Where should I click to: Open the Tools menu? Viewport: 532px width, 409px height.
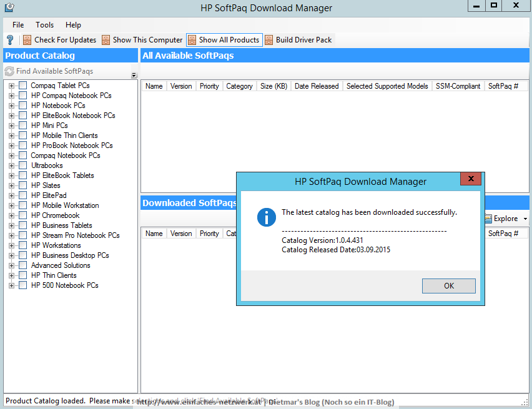[45, 25]
